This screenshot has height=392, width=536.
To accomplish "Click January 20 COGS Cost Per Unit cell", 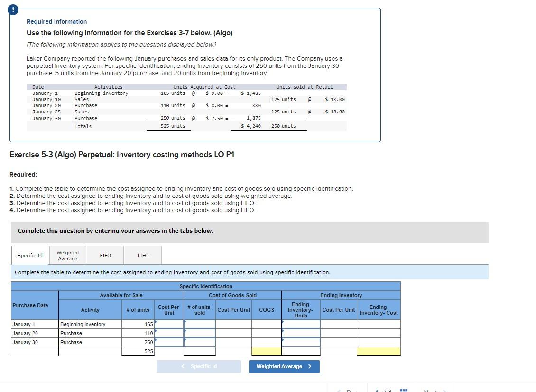I will click(233, 333).
